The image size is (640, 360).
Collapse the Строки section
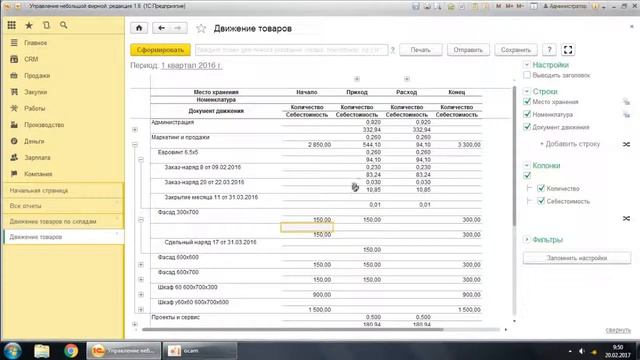[527, 91]
